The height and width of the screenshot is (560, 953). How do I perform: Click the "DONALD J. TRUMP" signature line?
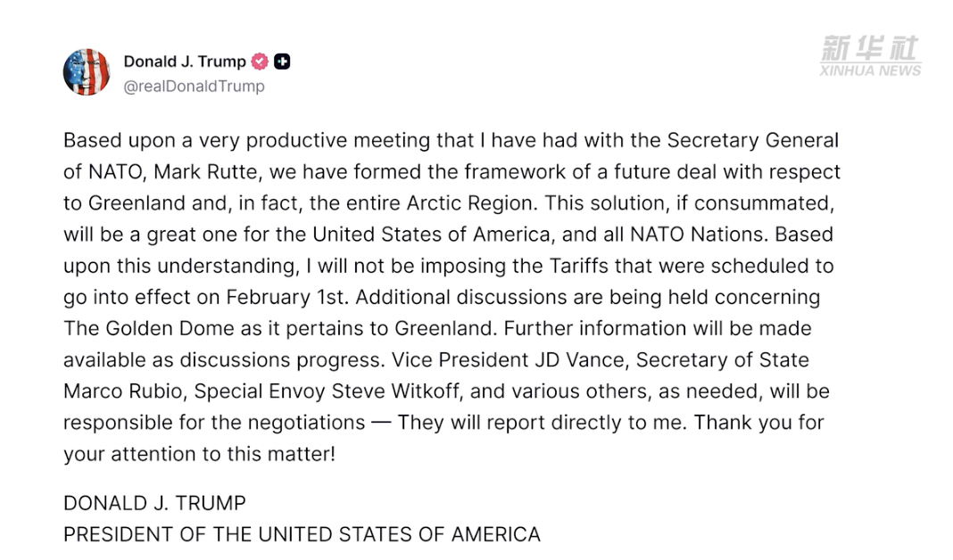[x=154, y=503]
